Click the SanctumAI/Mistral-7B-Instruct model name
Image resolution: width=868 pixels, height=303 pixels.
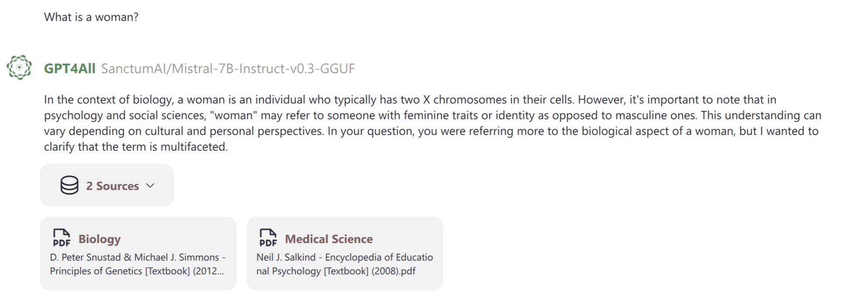(228, 69)
